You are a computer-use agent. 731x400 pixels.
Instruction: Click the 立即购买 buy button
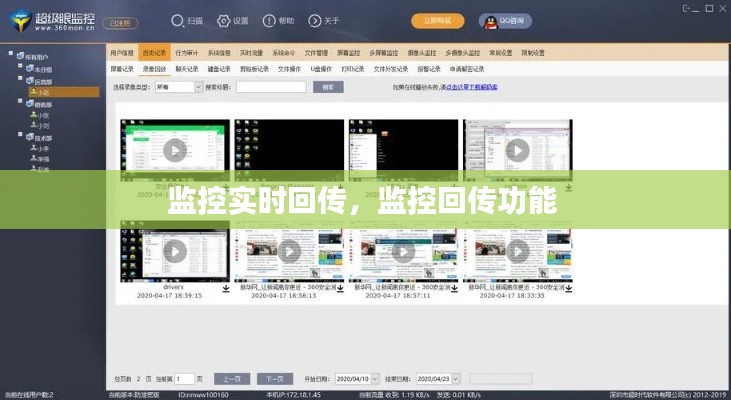[x=438, y=20]
